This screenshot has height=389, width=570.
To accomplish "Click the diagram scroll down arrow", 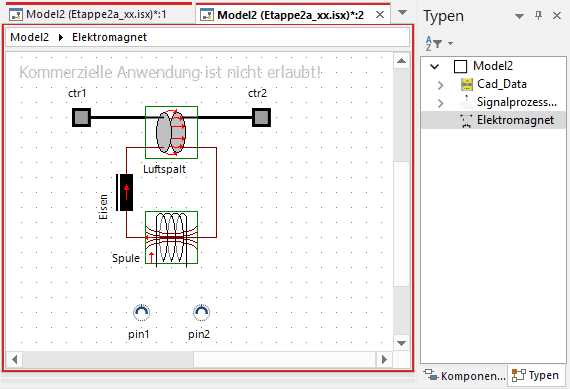I will 401,343.
